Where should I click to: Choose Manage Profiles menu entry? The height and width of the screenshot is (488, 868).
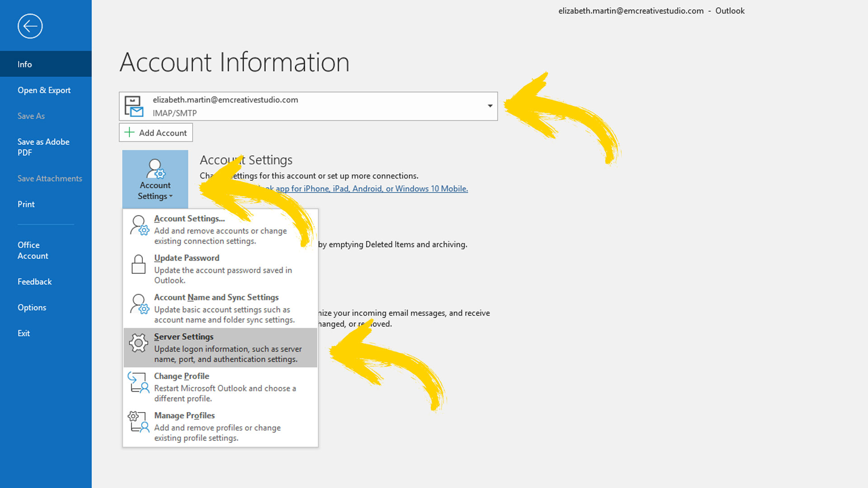click(221, 426)
